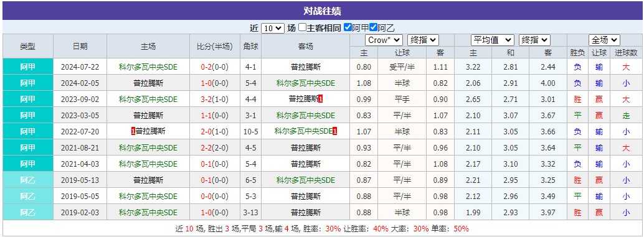The height and width of the screenshot is (237, 644).
Task: Open the 2-2(2-0) score of 2021-08-21 match
Action: coord(214,148)
